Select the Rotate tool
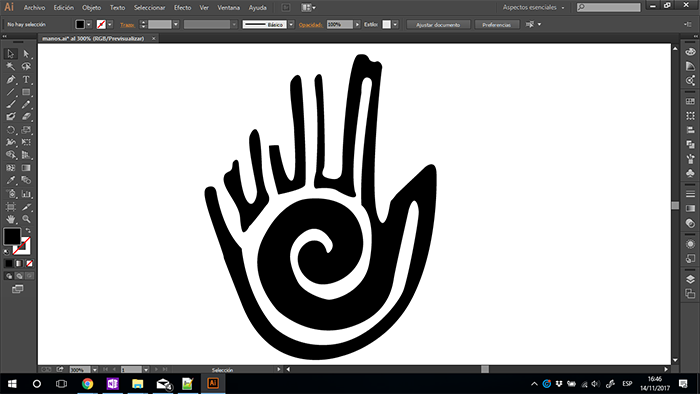Screen dimensions: 700x394 (11, 130)
